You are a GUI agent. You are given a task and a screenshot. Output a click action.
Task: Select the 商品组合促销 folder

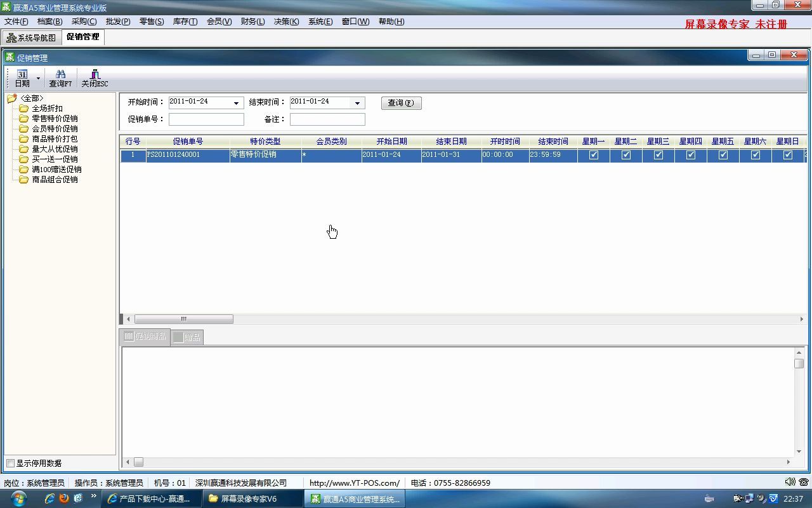pyautogui.click(x=49, y=180)
